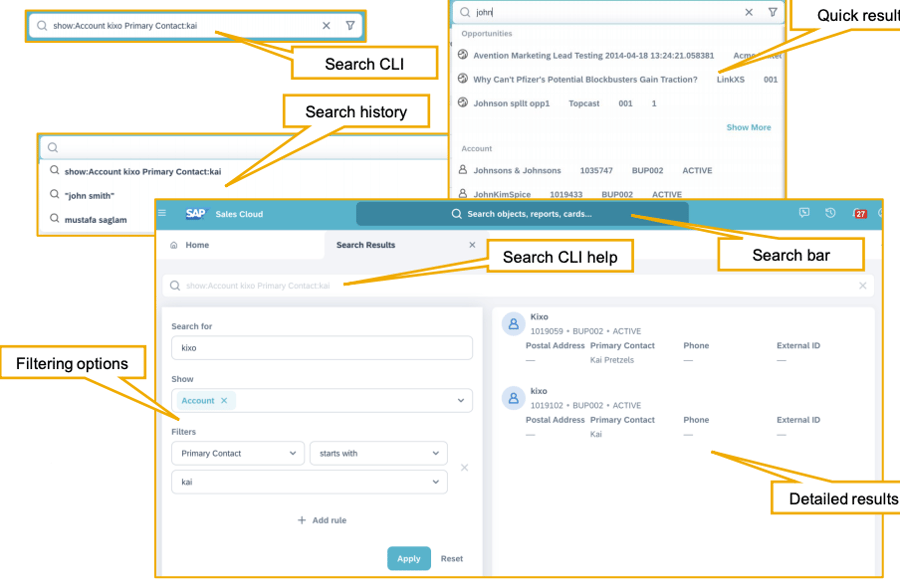Click the Reset button
Screen dimensions: 900x588
[452, 558]
